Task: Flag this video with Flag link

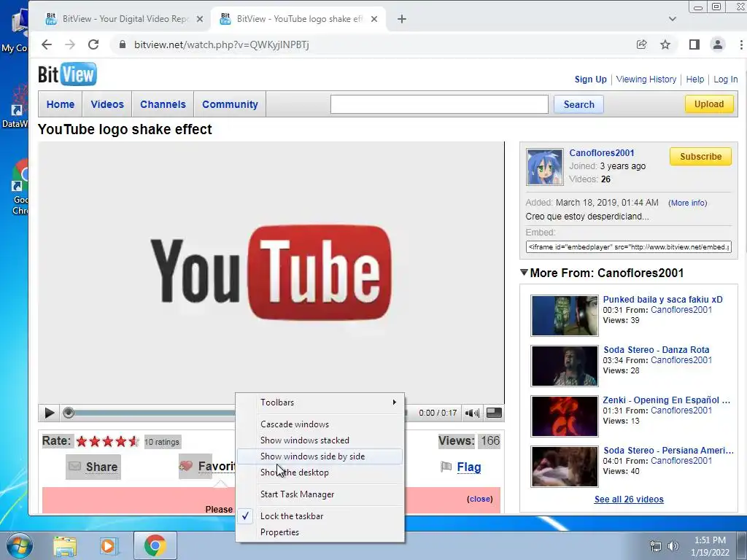Action: 469,467
